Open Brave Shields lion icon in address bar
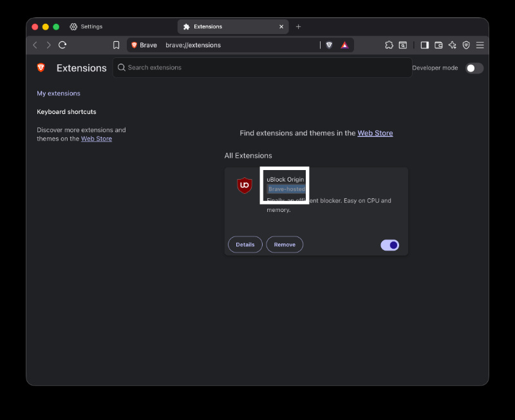This screenshot has height=420, width=515. (x=329, y=45)
